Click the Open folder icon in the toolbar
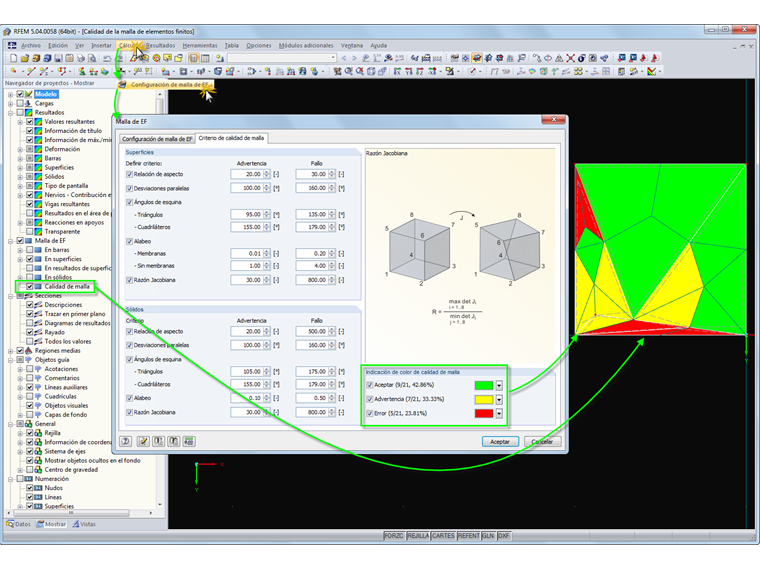 (x=25, y=58)
